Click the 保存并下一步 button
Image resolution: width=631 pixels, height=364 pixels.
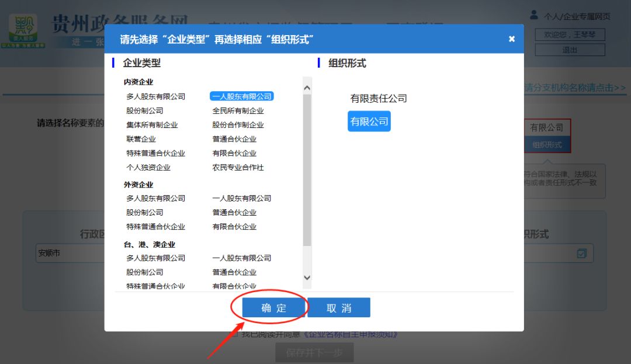point(314,352)
